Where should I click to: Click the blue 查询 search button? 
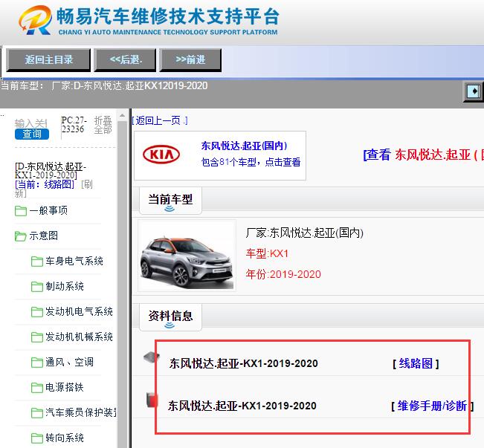coord(32,134)
